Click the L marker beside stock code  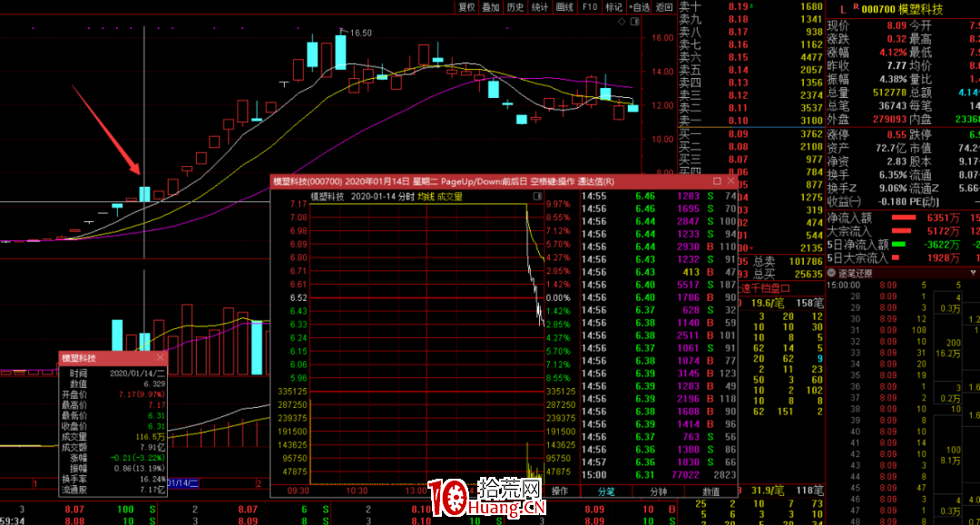(x=843, y=9)
